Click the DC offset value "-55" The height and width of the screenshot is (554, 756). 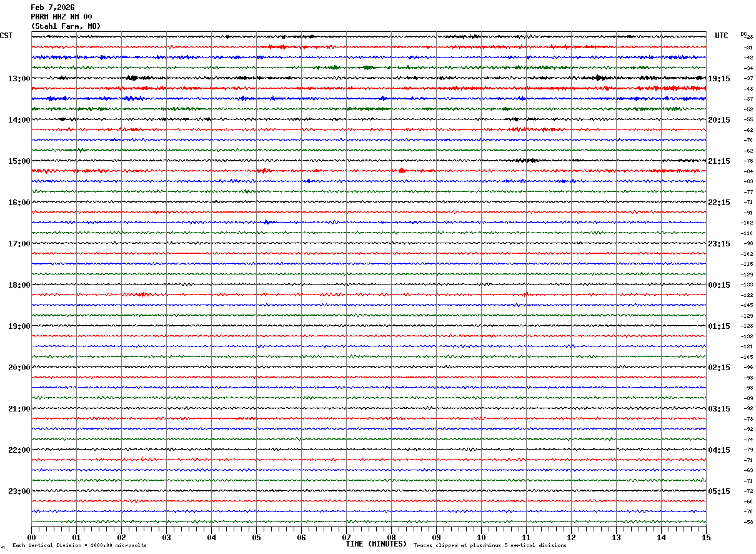coord(748,119)
